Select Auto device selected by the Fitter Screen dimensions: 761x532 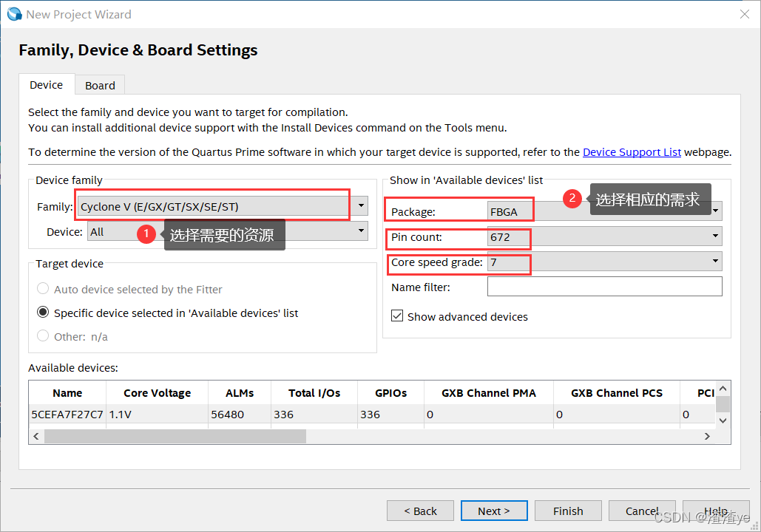pyautogui.click(x=43, y=289)
